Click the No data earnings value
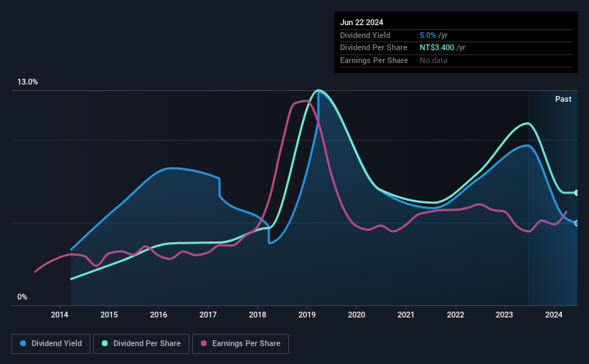 point(433,60)
